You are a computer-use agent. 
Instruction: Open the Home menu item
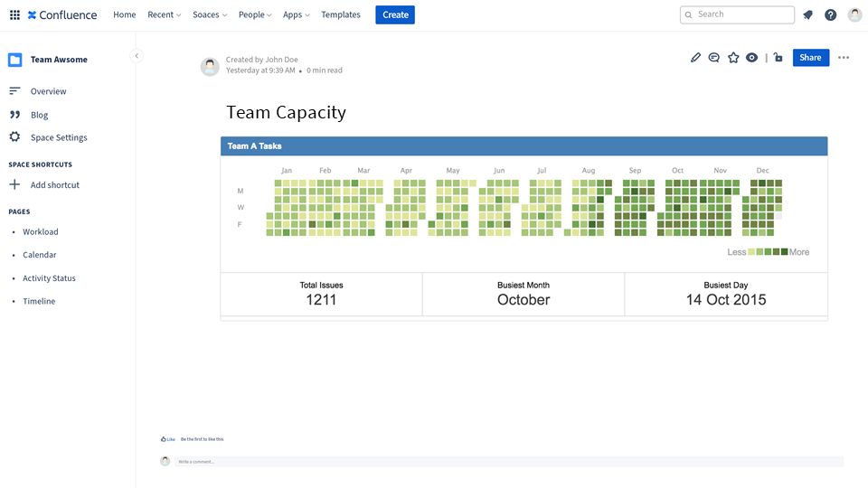125,15
